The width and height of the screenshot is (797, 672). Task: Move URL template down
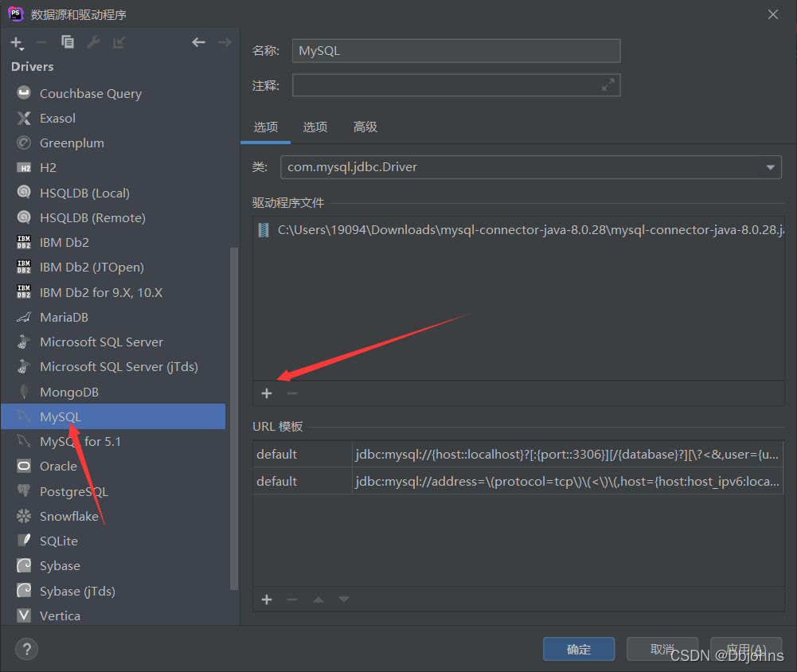344,600
